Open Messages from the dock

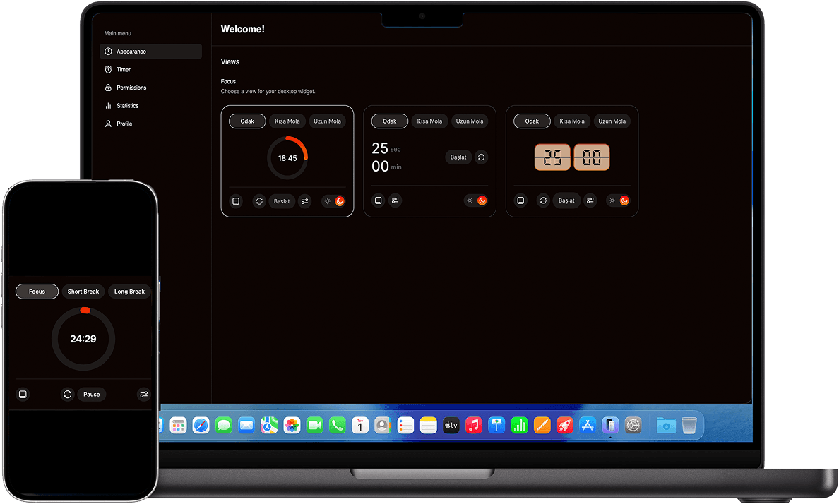coord(224,426)
